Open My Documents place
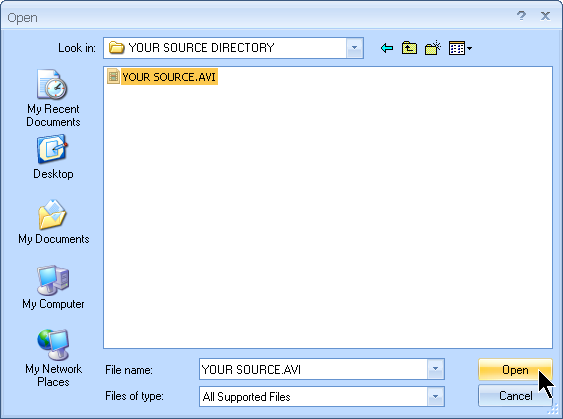 click(x=53, y=222)
